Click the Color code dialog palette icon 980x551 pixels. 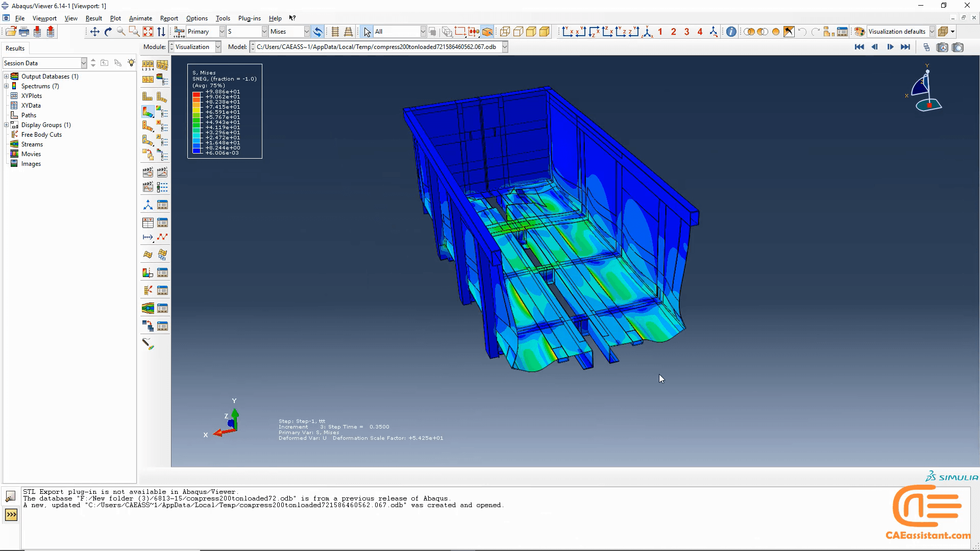point(860,32)
